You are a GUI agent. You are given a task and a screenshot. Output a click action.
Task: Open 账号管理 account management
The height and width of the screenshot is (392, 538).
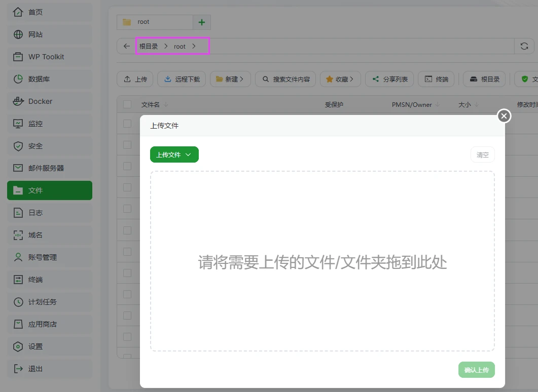click(x=49, y=257)
